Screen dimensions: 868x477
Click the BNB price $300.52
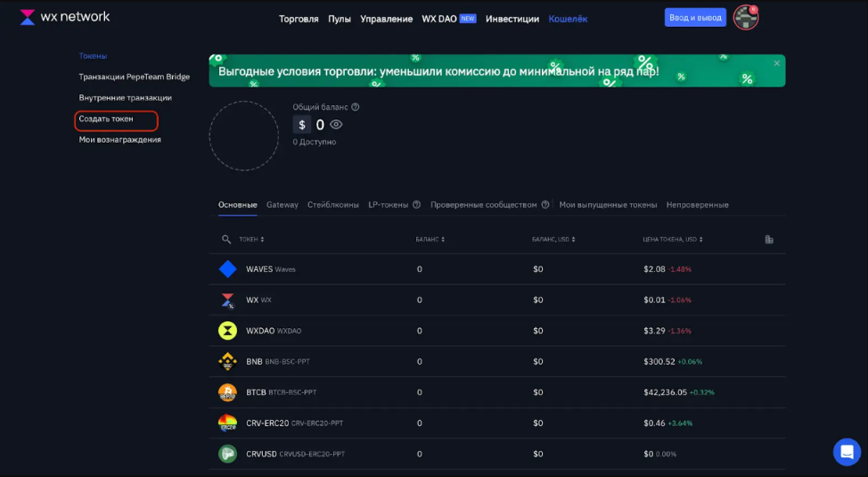pos(659,362)
